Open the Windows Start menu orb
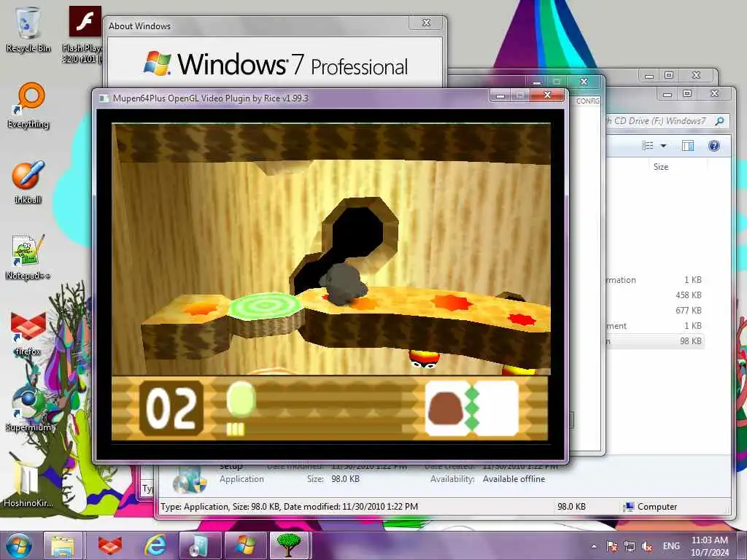Image resolution: width=747 pixels, height=560 pixels. tap(19, 545)
